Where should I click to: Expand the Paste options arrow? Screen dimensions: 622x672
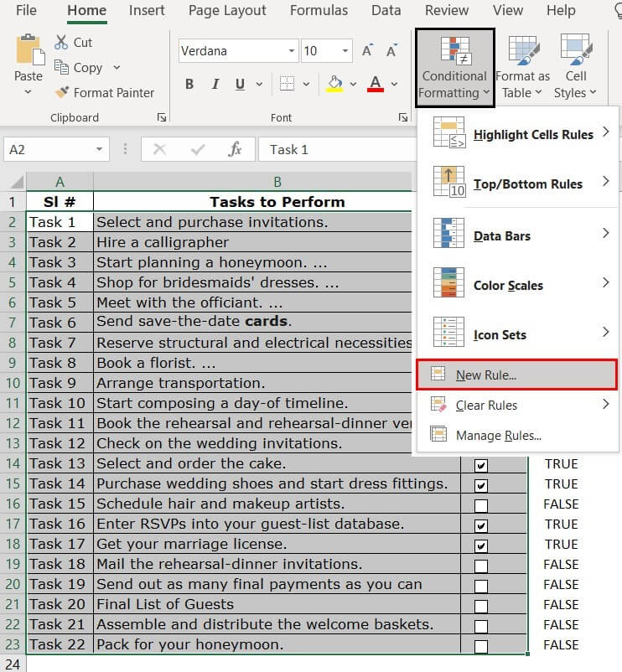click(28, 91)
